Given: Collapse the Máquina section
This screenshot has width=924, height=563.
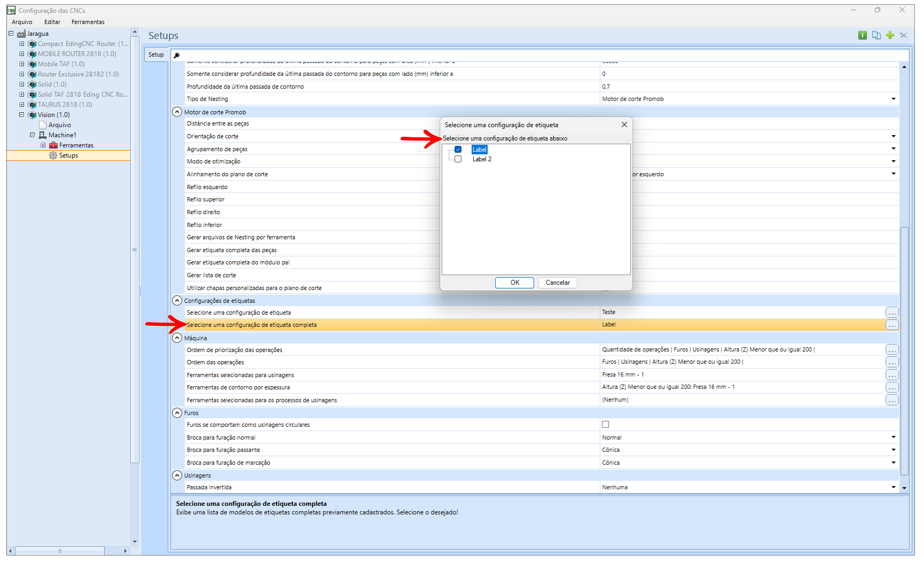Looking at the screenshot, I should [x=177, y=338].
